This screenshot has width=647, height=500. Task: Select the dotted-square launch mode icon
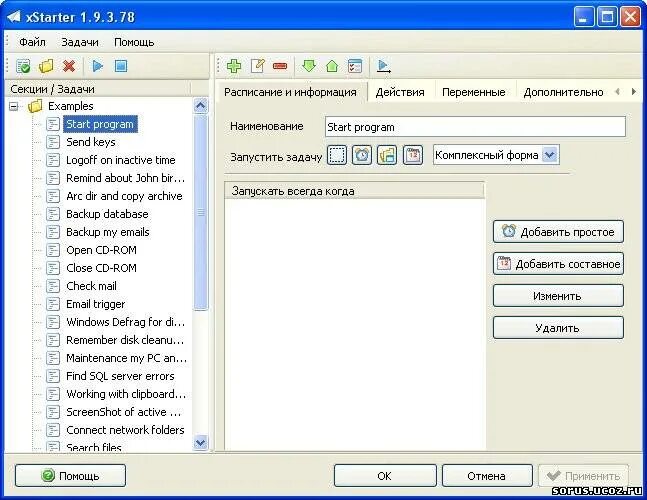pos(337,156)
